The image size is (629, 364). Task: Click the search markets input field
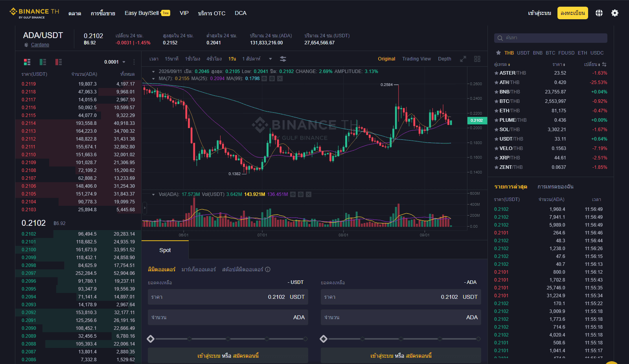pos(551,38)
